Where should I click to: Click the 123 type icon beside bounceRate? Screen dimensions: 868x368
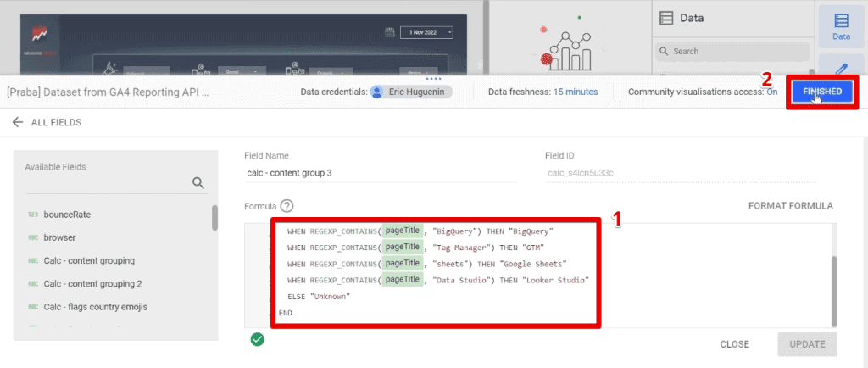coord(33,215)
